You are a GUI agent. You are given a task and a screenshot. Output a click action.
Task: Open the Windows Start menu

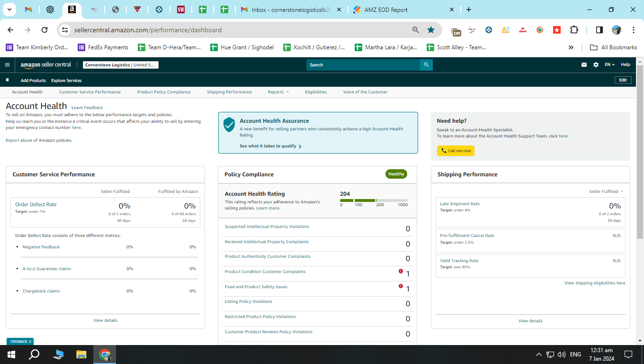click(x=11, y=355)
